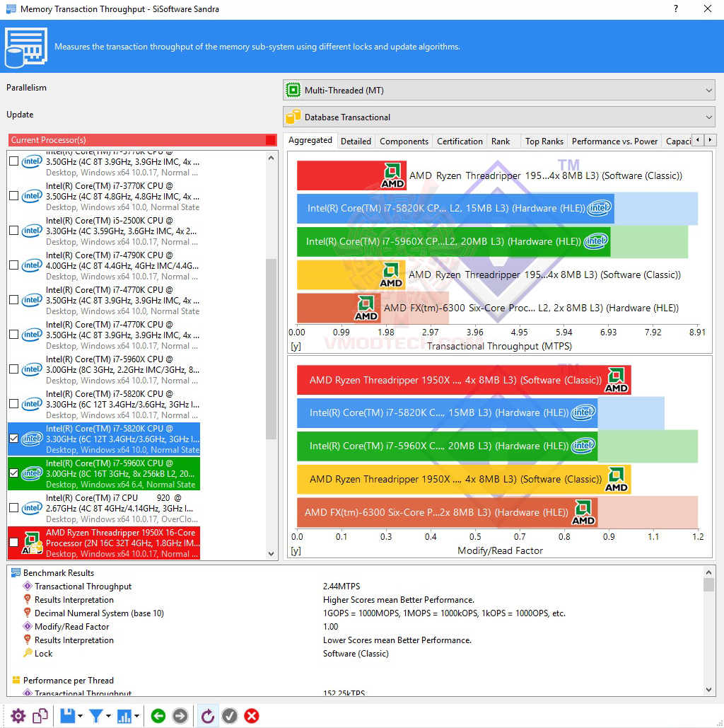Click the results pane scroll-down arrow
This screenshot has width=724, height=728.
point(708,690)
